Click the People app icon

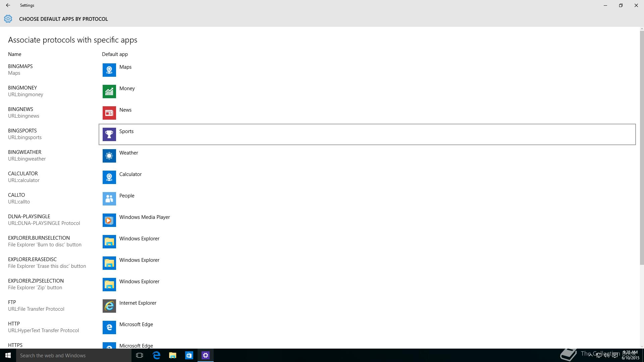[109, 199]
